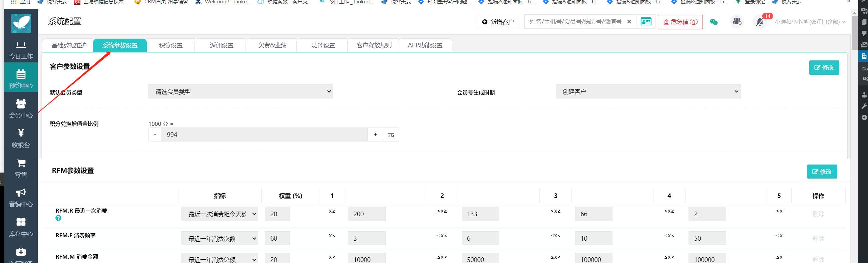Open 今日工作 from the sidebar
The image size is (868, 263).
[x=21, y=51]
